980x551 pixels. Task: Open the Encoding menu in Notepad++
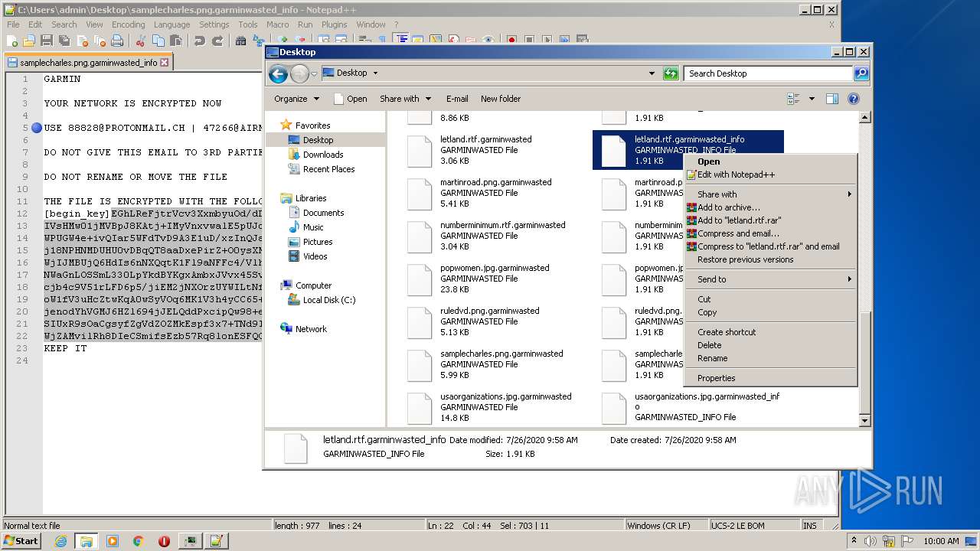128,24
